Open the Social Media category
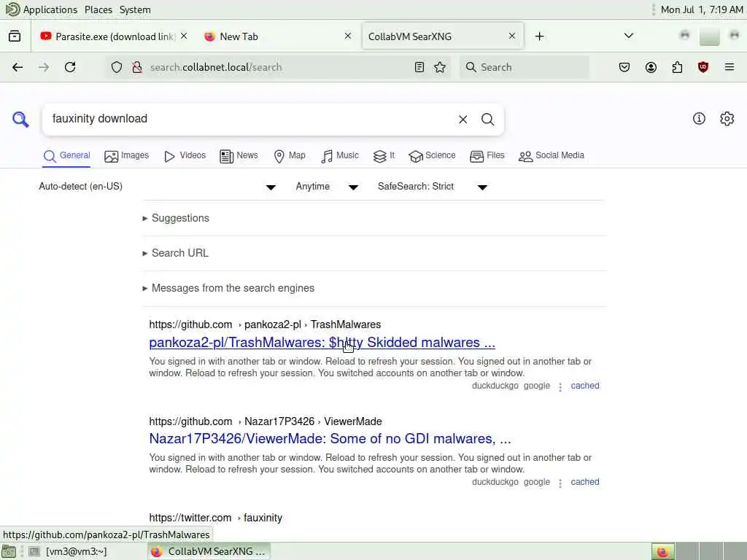 [x=551, y=156]
